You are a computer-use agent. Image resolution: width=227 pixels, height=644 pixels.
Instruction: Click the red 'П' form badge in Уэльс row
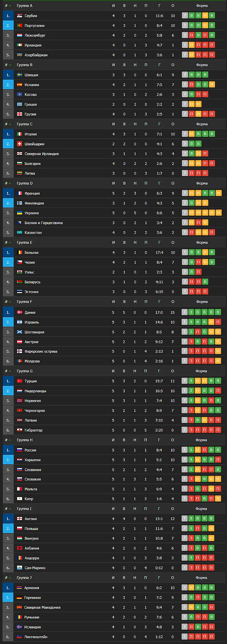pyautogui.click(x=198, y=272)
